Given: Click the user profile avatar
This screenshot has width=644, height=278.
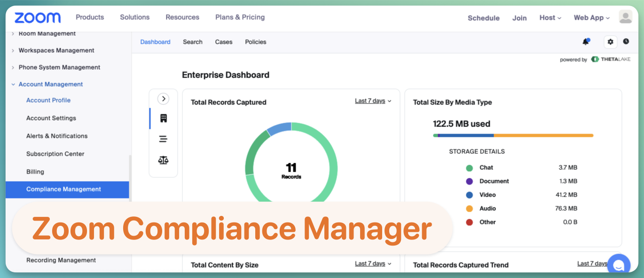Looking at the screenshot, I should (626, 17).
